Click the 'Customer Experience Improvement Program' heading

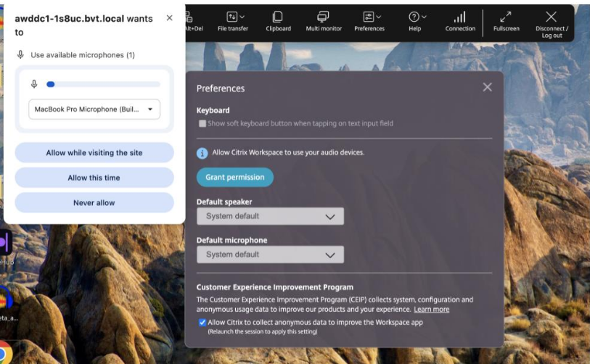coord(275,287)
